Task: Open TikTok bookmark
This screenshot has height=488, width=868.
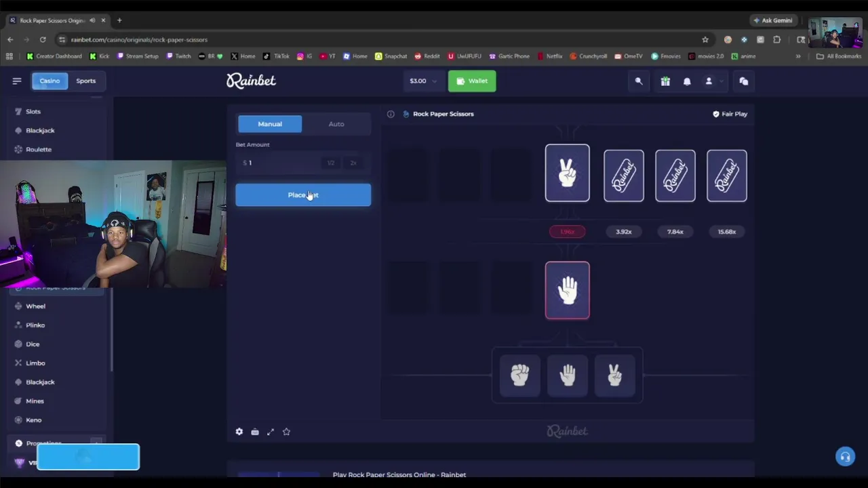Action: (277, 56)
